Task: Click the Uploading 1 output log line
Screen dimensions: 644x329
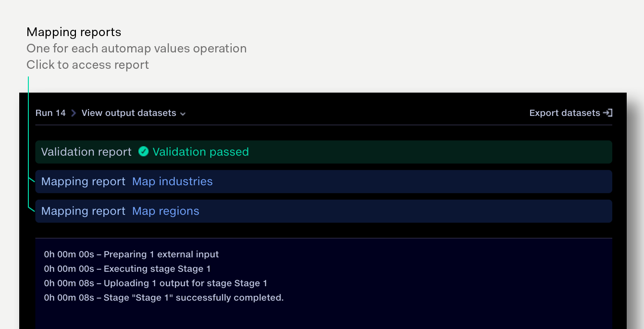Action: click(155, 283)
